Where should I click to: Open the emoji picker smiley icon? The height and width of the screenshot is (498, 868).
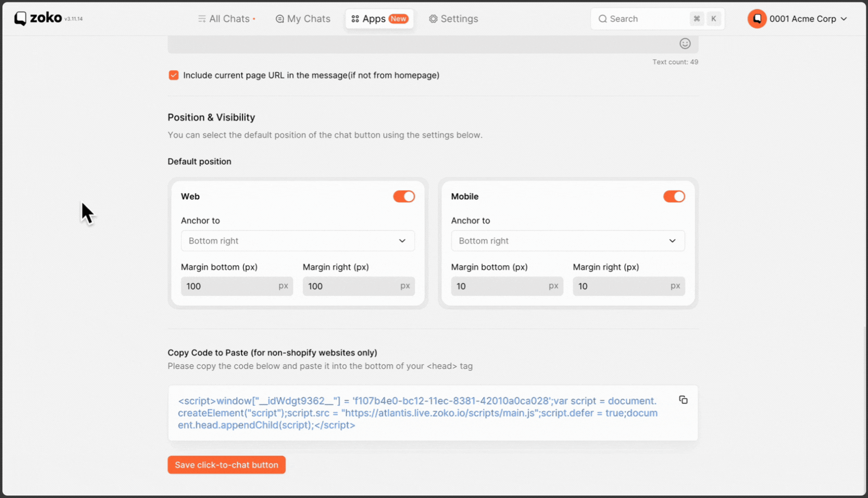tap(685, 44)
